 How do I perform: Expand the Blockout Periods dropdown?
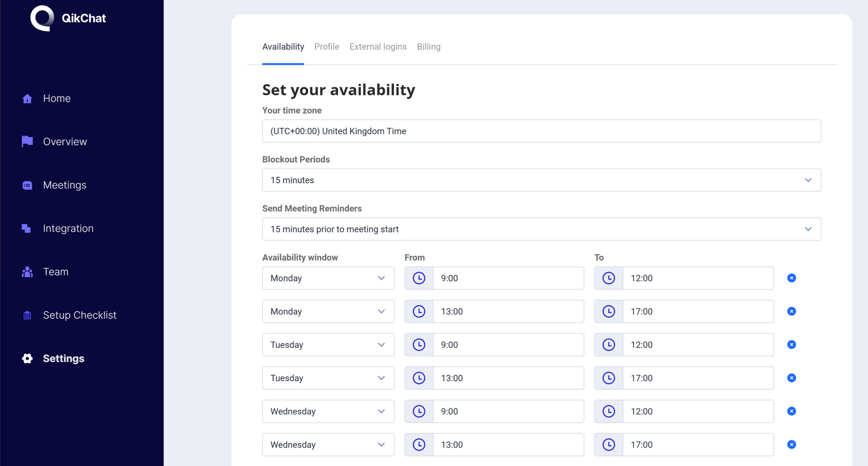tap(541, 180)
